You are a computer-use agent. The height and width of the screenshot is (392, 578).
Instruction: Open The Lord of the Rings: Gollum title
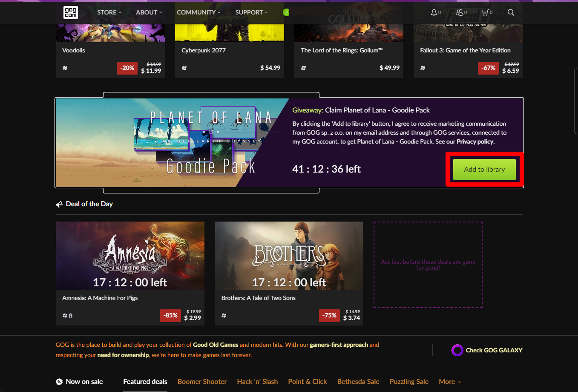click(x=342, y=50)
